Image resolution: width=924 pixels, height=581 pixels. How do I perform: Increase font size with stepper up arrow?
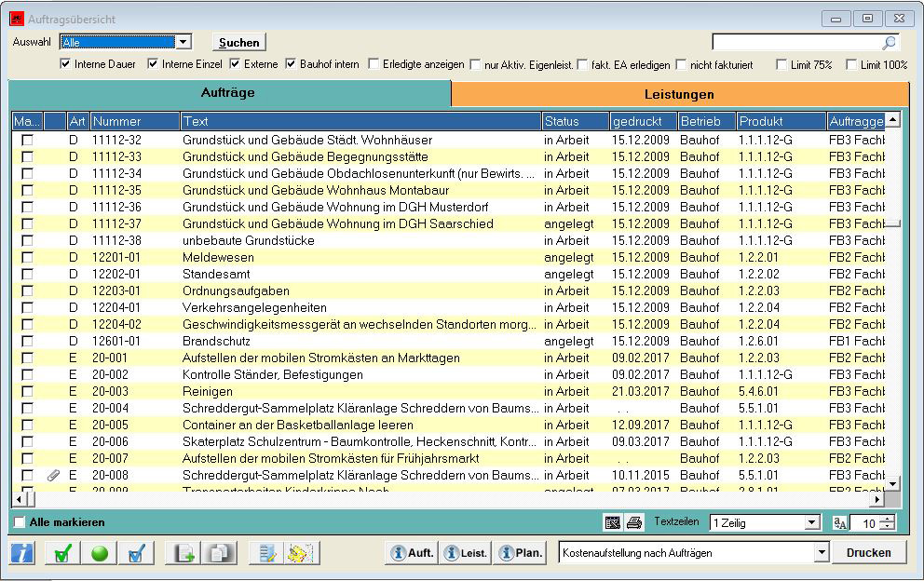[888, 519]
